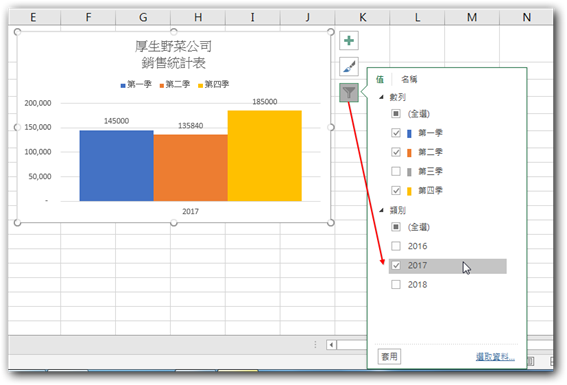
Task: Check the 2016 category checkbox
Action: pos(396,246)
